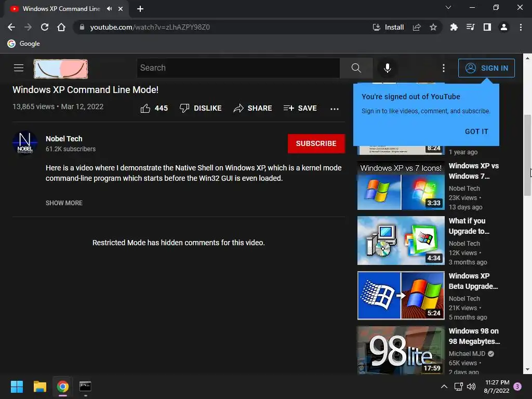Mute the tab via speaker icon

pos(109,9)
